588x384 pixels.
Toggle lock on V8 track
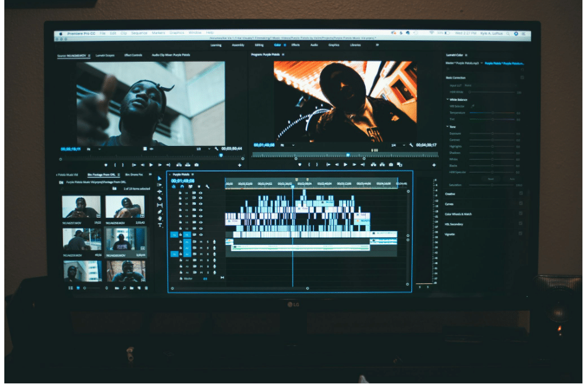coord(180,192)
